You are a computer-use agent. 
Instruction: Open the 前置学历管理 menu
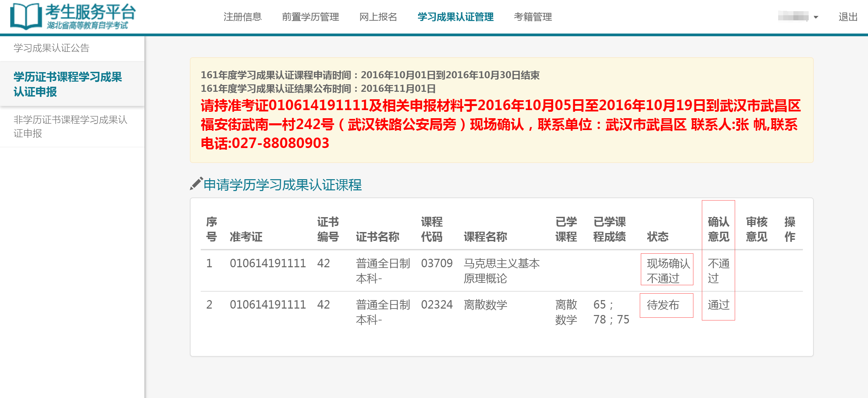coord(310,17)
